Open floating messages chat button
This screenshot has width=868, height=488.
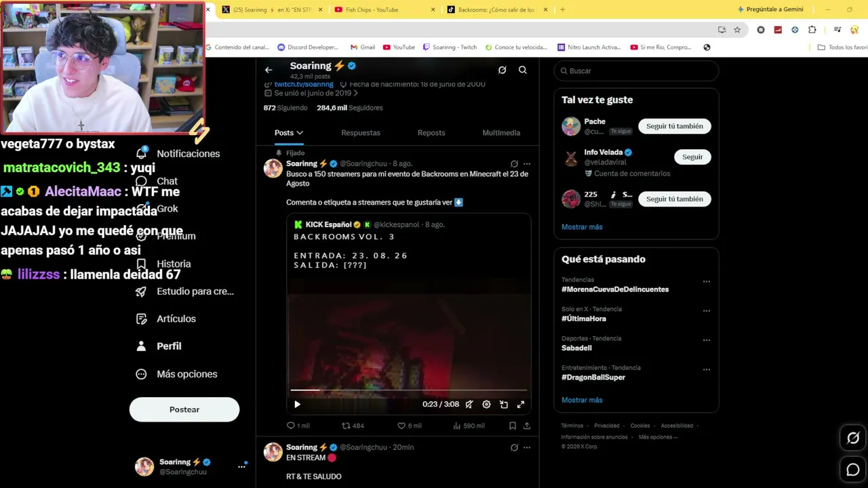[853, 469]
